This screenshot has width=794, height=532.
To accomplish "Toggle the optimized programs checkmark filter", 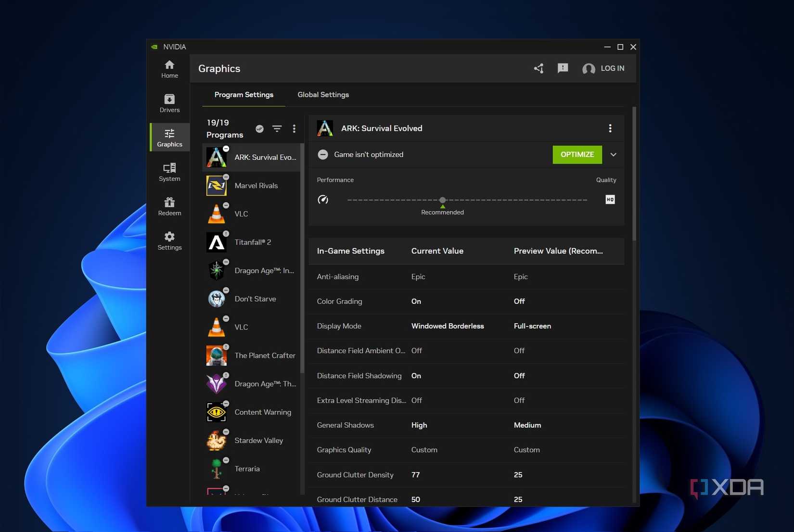I will coord(259,128).
